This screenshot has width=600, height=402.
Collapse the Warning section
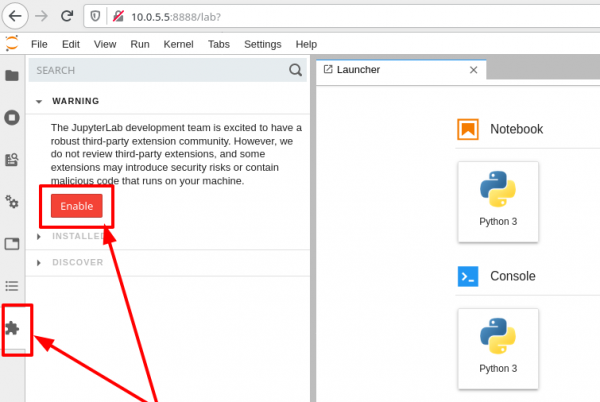40,101
